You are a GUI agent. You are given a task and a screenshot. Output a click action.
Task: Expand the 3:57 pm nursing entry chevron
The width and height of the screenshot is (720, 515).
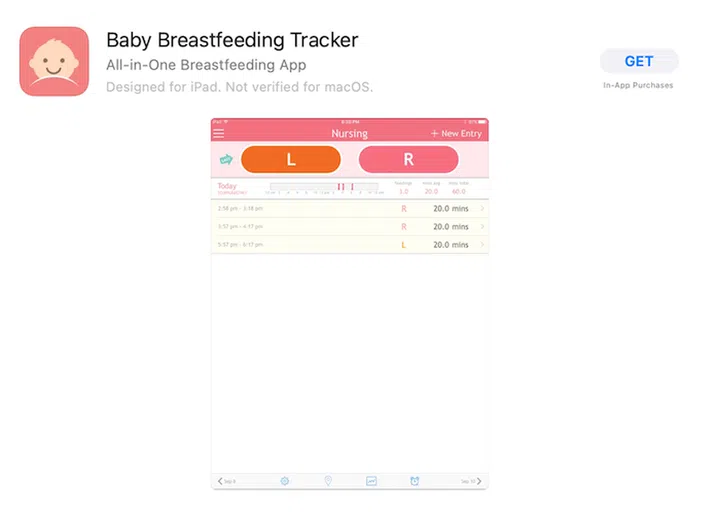click(482, 227)
